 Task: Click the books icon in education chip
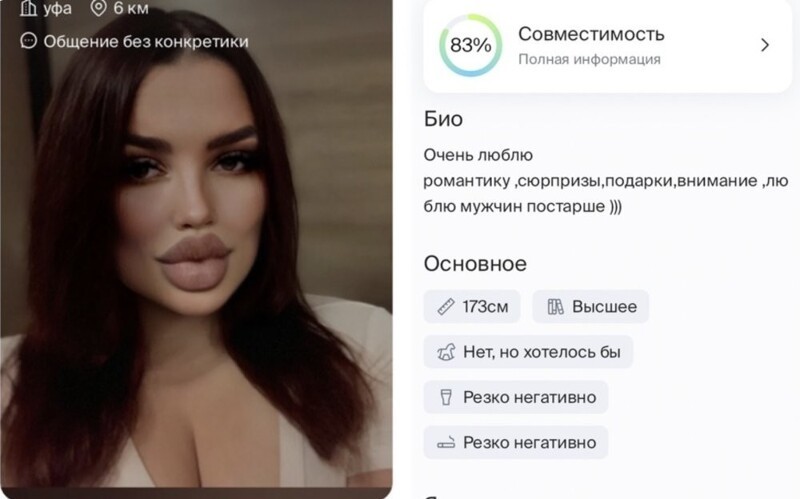555,307
